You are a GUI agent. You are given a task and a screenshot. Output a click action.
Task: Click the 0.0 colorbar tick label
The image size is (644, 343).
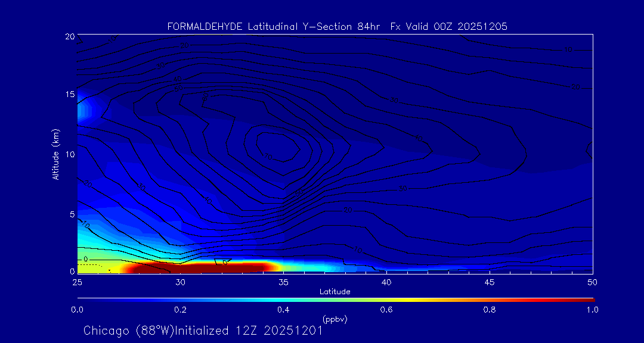[77, 310]
